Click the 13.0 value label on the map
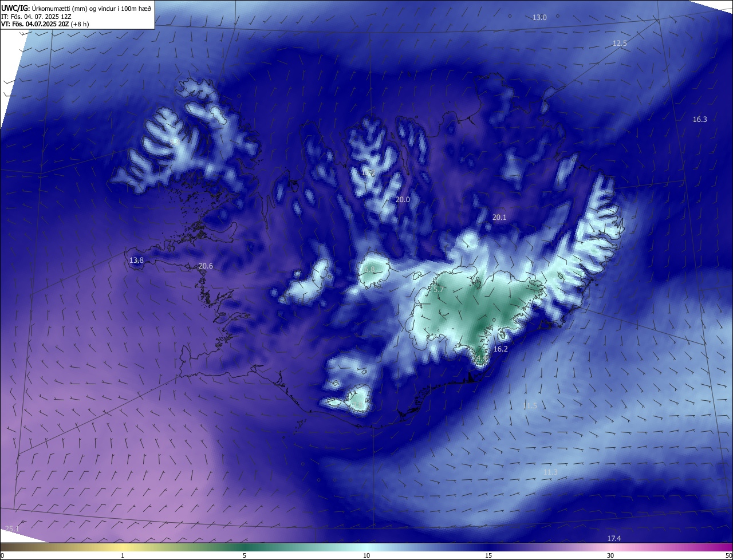Viewport: 733px width, 560px height. [x=539, y=18]
